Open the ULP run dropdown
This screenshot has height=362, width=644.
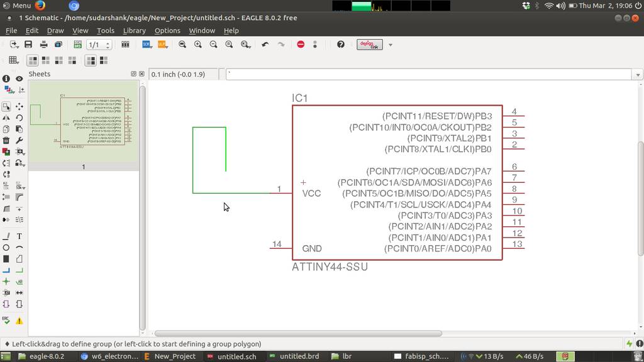coord(163,45)
